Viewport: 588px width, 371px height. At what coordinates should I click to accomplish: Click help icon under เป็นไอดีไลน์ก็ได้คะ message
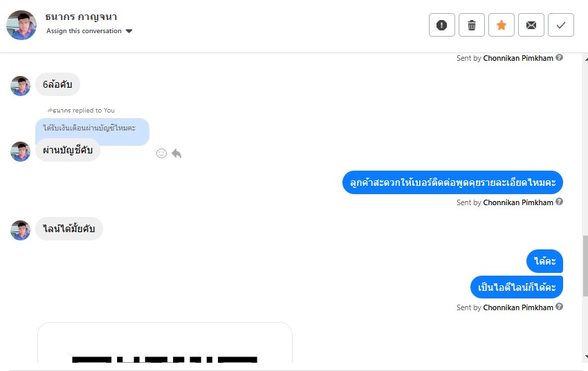(559, 307)
